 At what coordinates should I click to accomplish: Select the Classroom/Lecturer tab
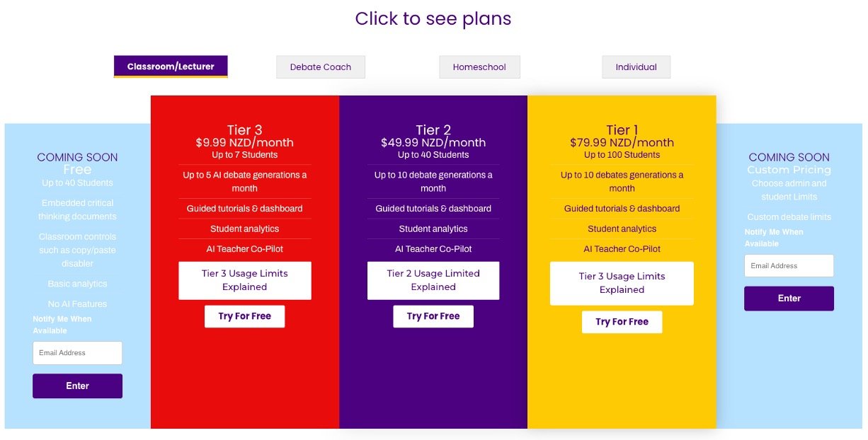click(171, 66)
